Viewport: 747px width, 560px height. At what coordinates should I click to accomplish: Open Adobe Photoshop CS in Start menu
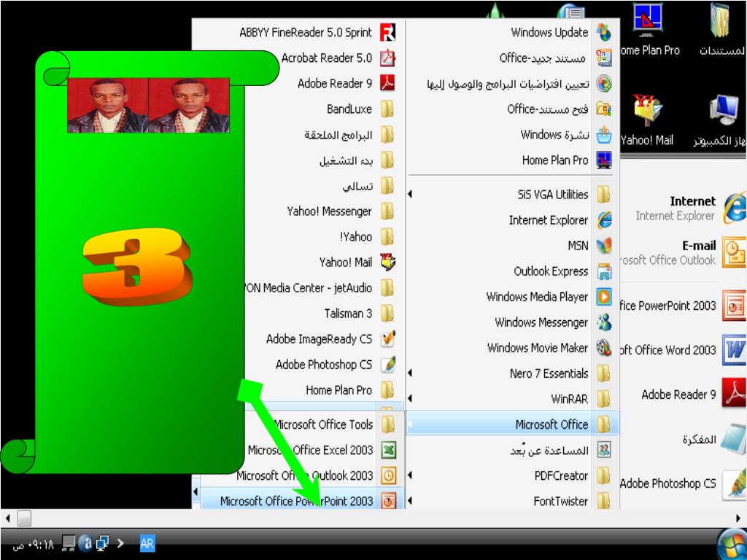[683, 484]
